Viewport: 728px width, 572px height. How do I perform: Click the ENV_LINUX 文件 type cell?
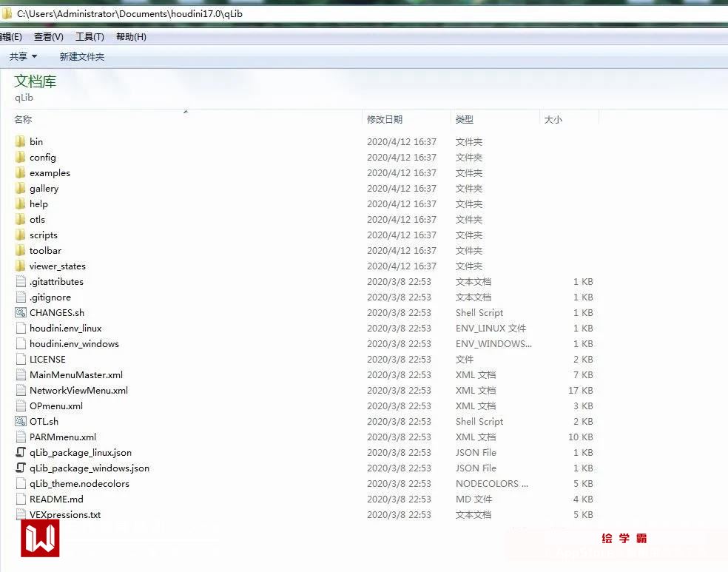pyautogui.click(x=491, y=329)
